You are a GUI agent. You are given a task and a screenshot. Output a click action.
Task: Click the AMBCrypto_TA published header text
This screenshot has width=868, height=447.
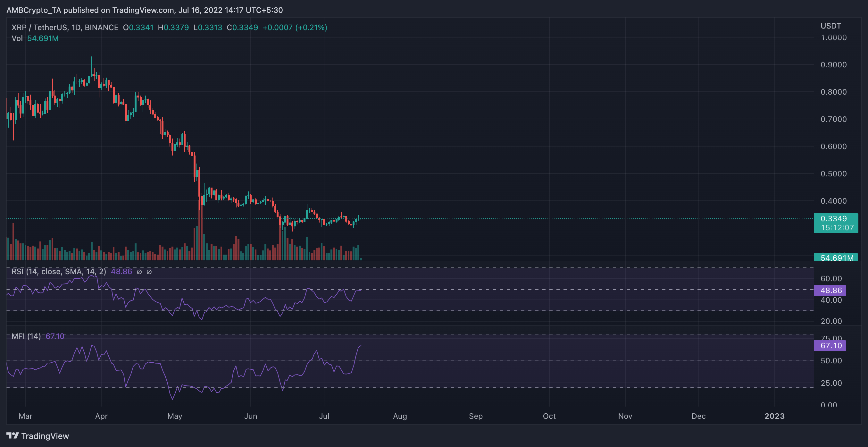(145, 10)
